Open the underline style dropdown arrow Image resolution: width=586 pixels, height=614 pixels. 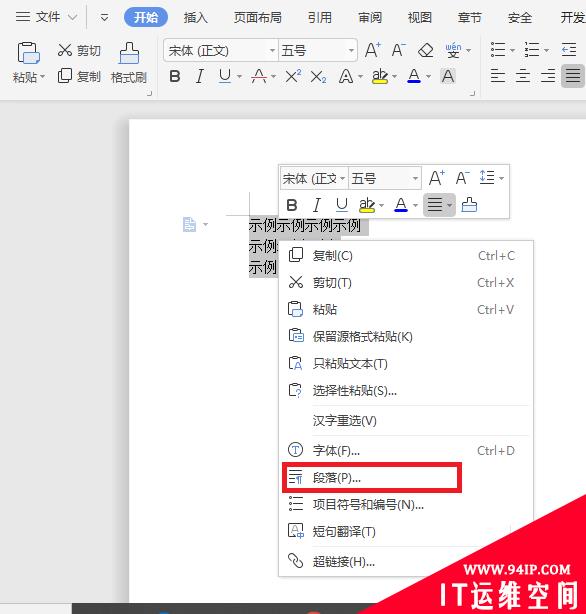[239, 76]
